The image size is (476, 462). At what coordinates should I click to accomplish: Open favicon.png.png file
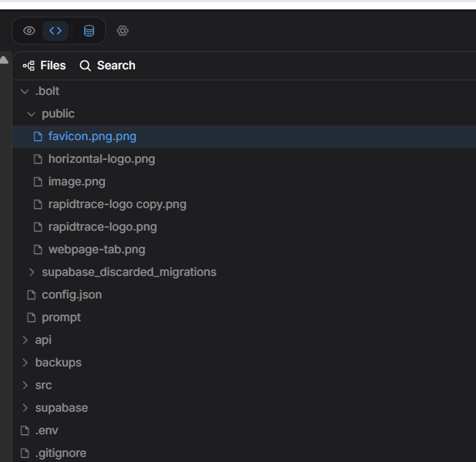[92, 136]
